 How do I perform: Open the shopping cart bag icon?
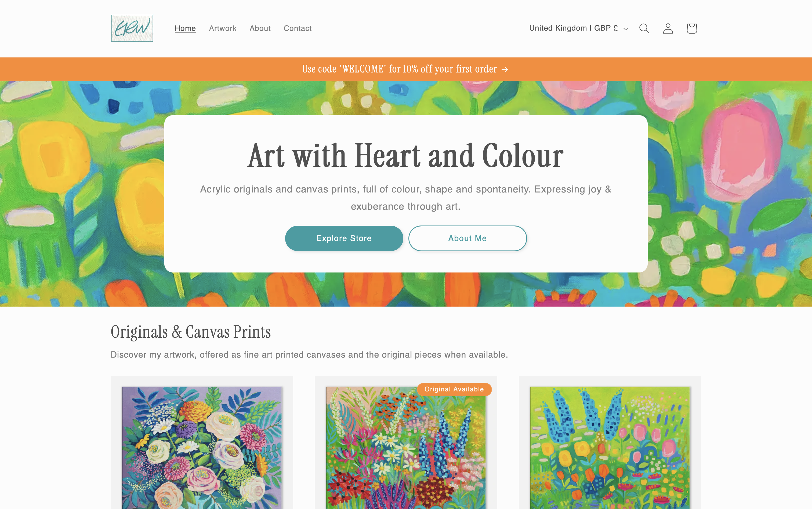(x=691, y=28)
